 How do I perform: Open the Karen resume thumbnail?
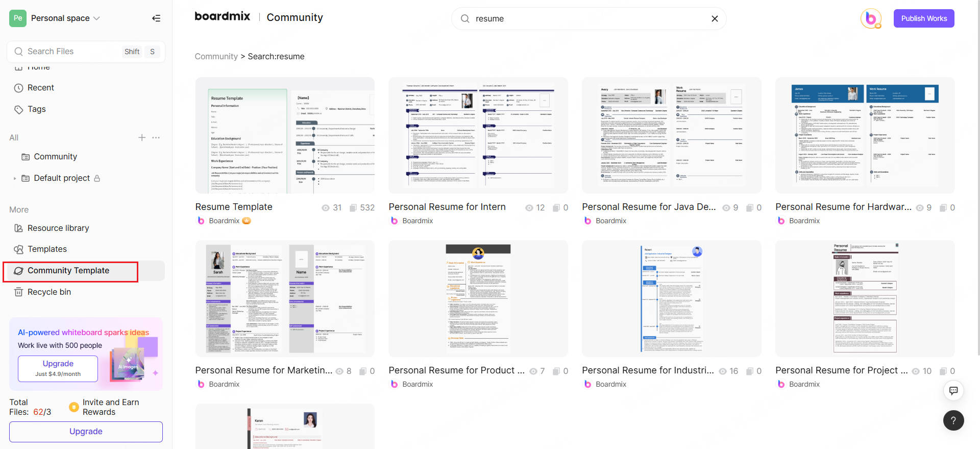coord(285,427)
